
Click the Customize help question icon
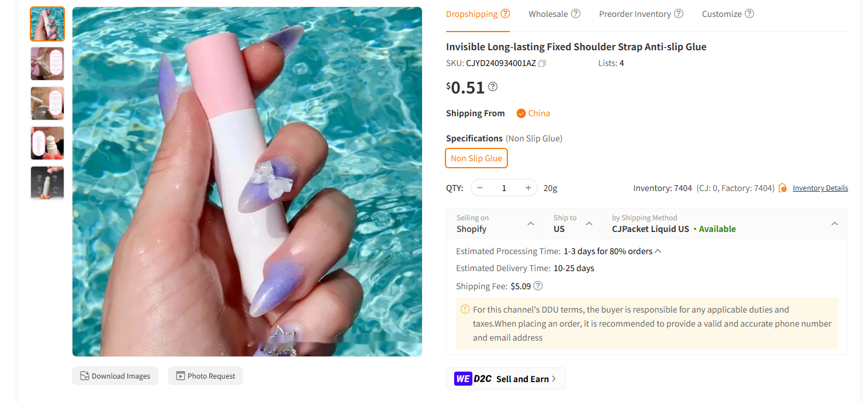pos(749,14)
